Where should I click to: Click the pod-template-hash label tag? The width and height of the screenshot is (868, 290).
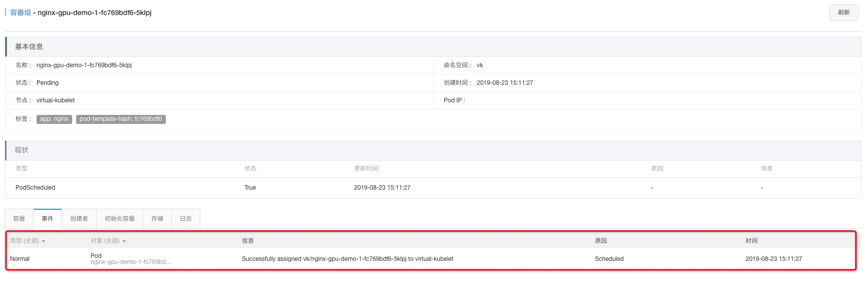coord(121,119)
